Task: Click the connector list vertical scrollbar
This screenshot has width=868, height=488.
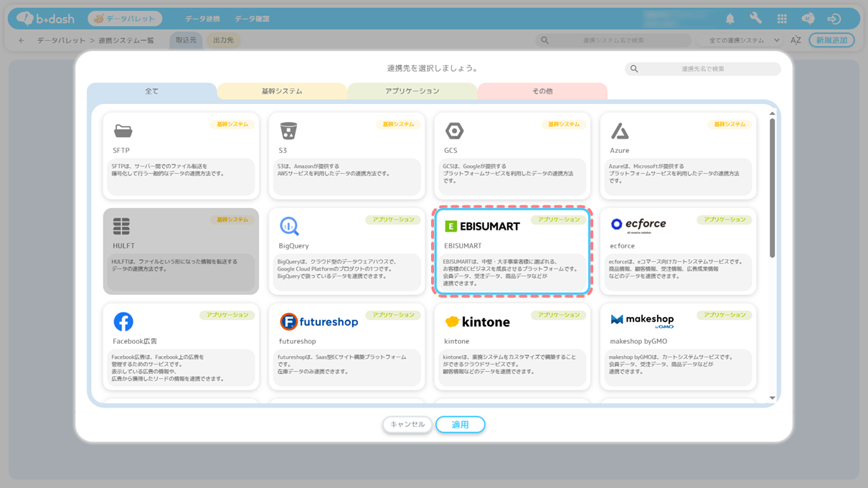Action: tap(773, 188)
